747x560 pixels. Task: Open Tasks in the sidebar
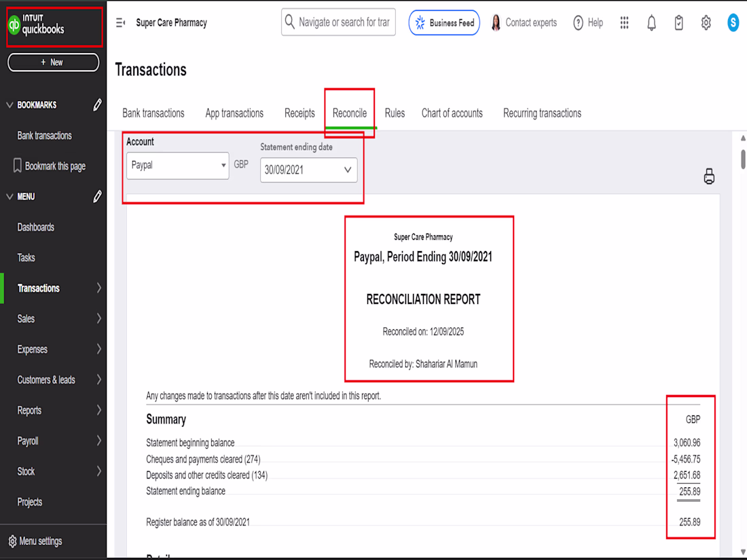coord(26,257)
